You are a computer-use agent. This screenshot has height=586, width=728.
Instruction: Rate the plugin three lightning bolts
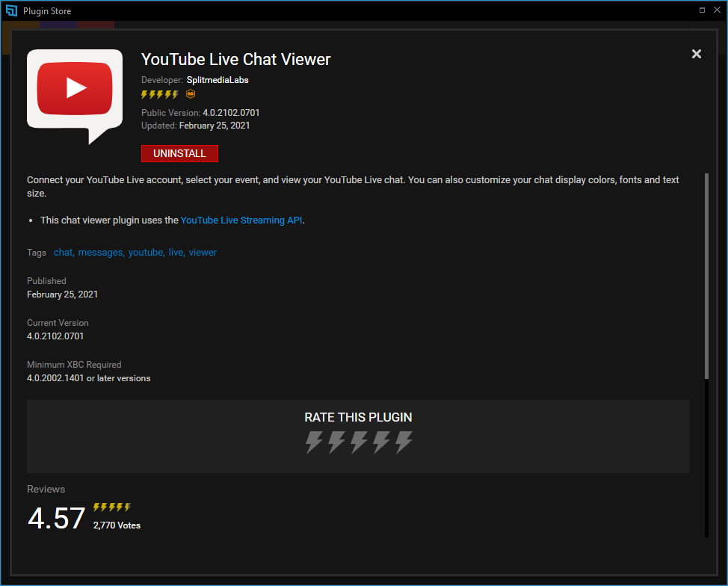pyautogui.click(x=359, y=442)
